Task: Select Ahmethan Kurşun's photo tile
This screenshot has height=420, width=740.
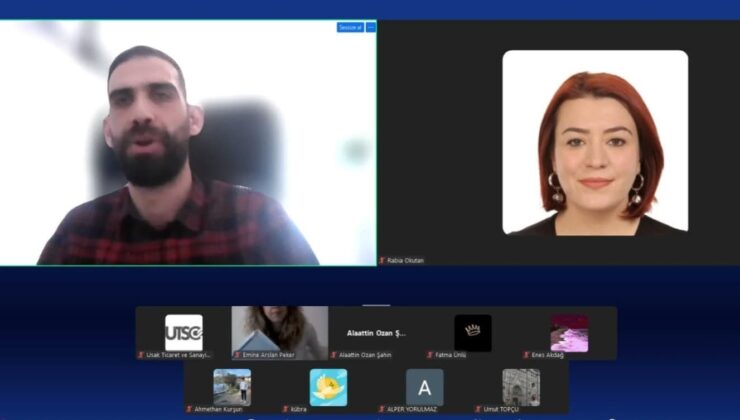Action: [231, 386]
